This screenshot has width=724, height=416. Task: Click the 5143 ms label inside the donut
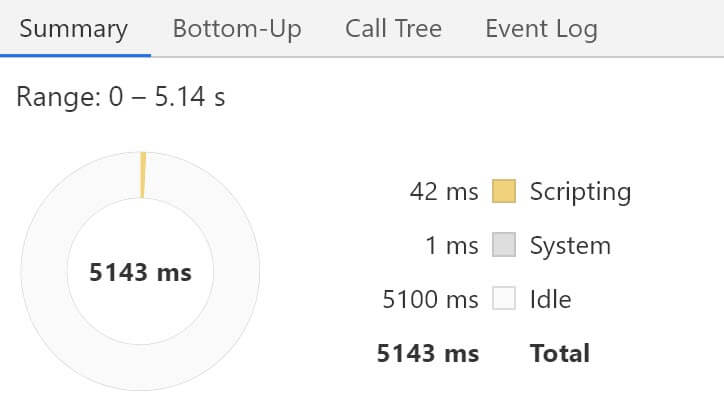coord(140,272)
